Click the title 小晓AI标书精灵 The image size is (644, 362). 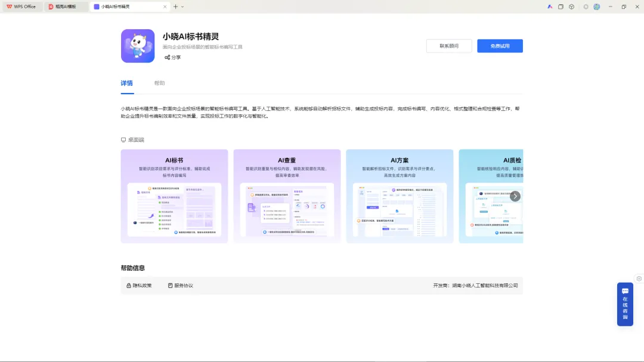pyautogui.click(x=191, y=36)
